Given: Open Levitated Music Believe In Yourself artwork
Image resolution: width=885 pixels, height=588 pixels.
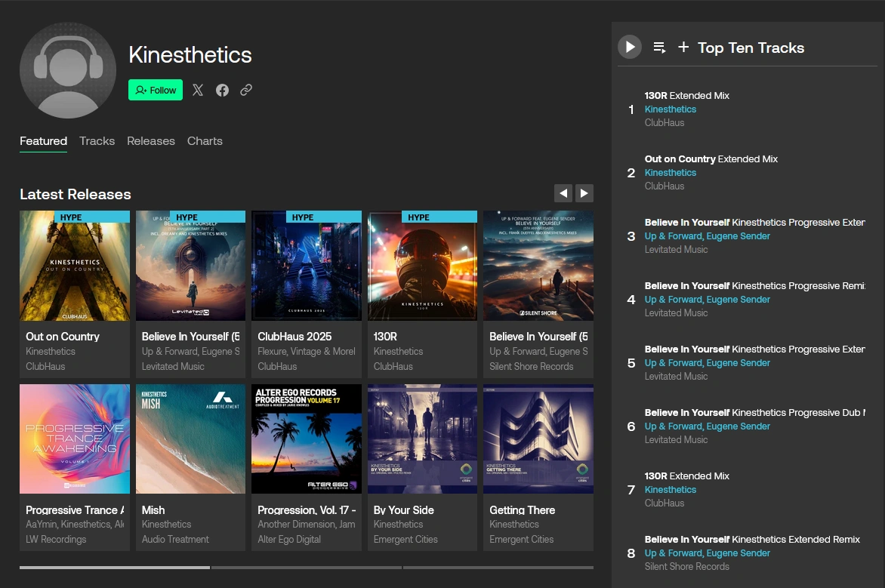Looking at the screenshot, I should (191, 266).
